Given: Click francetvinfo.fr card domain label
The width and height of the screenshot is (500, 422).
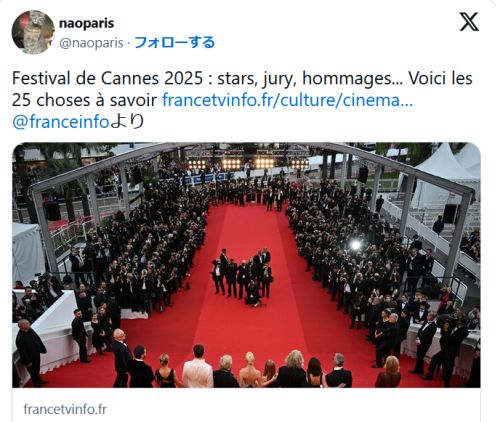Looking at the screenshot, I should [65, 409].
